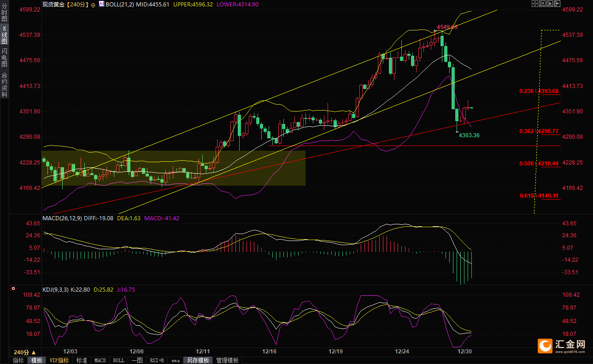
Task: Click the 4549.69 high price label
Action: pos(446,27)
